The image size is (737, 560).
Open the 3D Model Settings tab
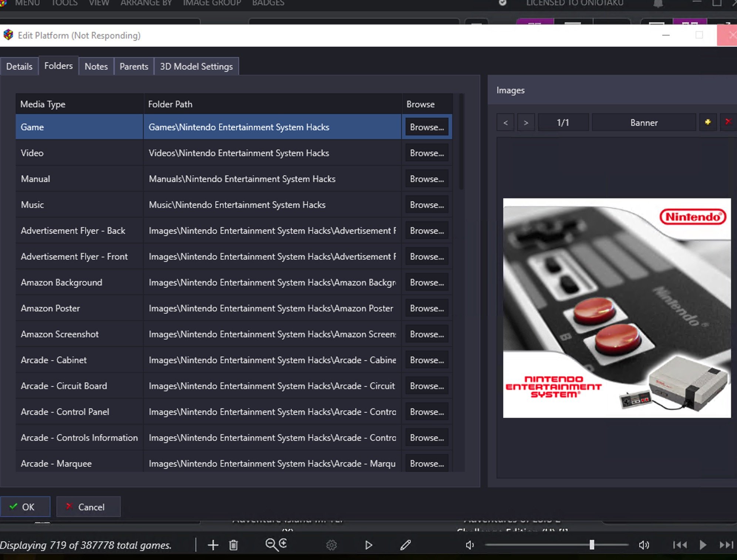pos(196,66)
